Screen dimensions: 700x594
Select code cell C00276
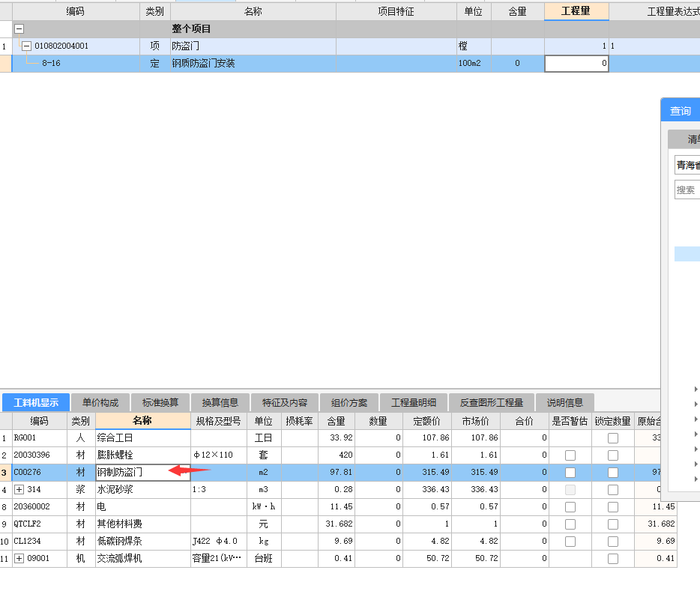coord(40,472)
